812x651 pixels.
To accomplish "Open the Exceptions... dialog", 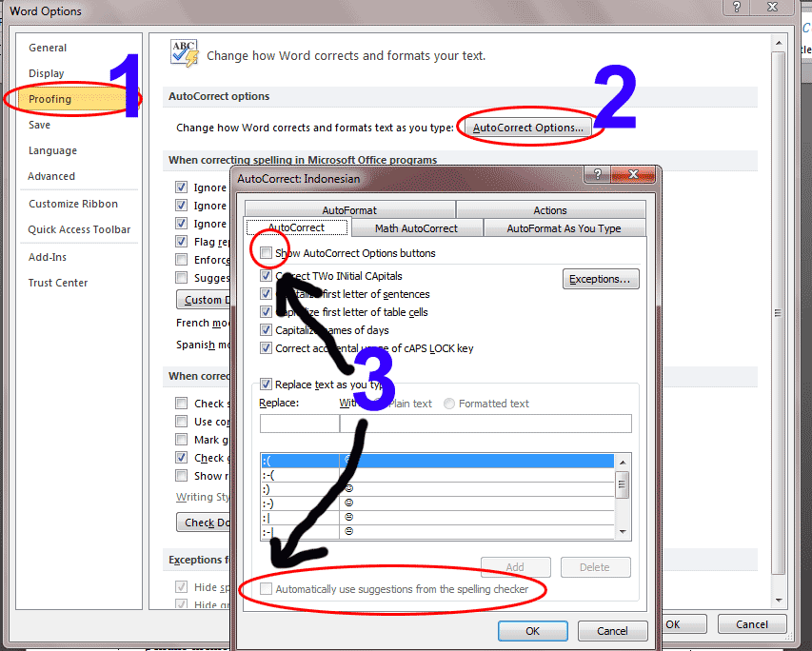I will (x=601, y=279).
